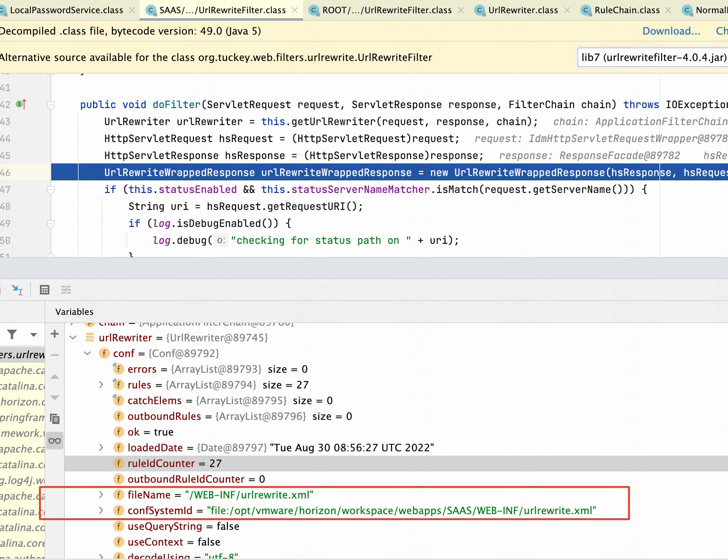This screenshot has height=560, width=728.
Task: Select the useContext = false row
Action: coord(396,542)
